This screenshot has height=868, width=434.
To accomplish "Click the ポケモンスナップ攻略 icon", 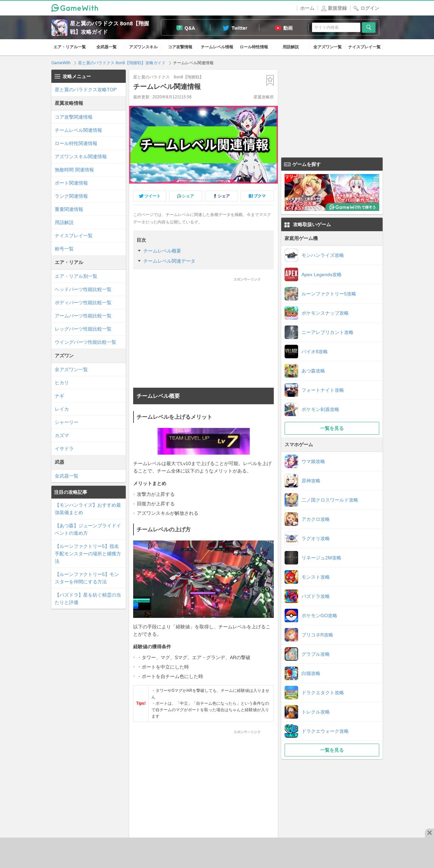I will (291, 313).
